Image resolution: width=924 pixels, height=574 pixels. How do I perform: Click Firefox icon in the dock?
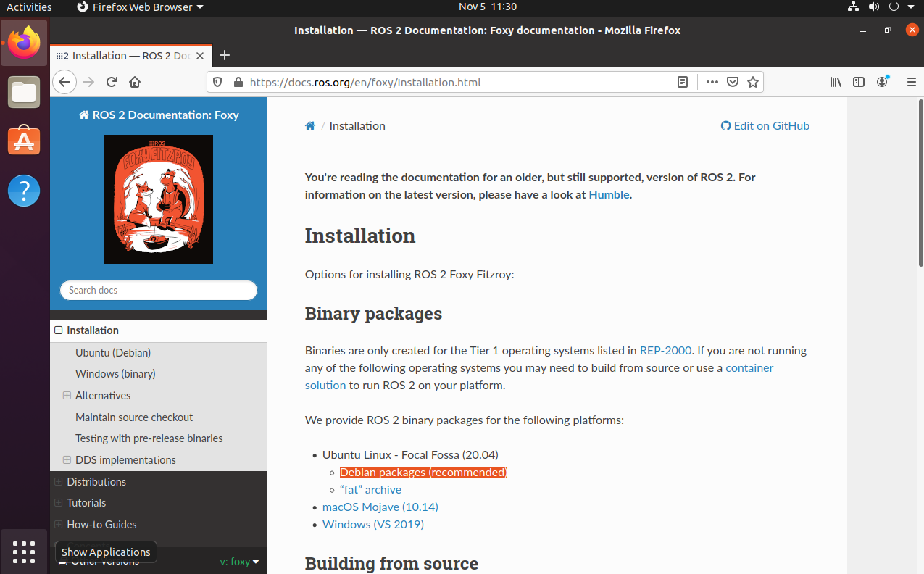coord(25,43)
